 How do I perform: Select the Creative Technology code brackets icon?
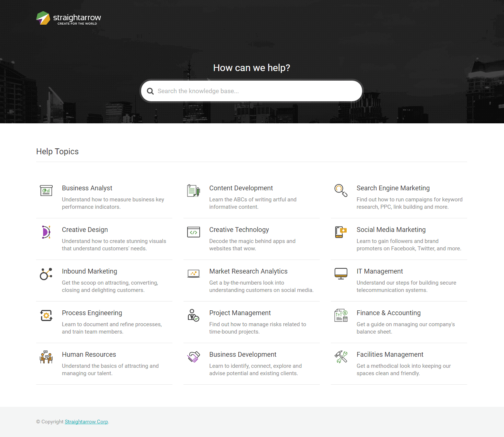point(193,232)
